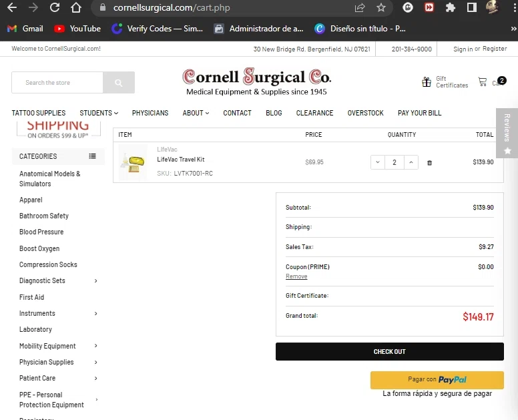Click the Sign in link

(463, 49)
